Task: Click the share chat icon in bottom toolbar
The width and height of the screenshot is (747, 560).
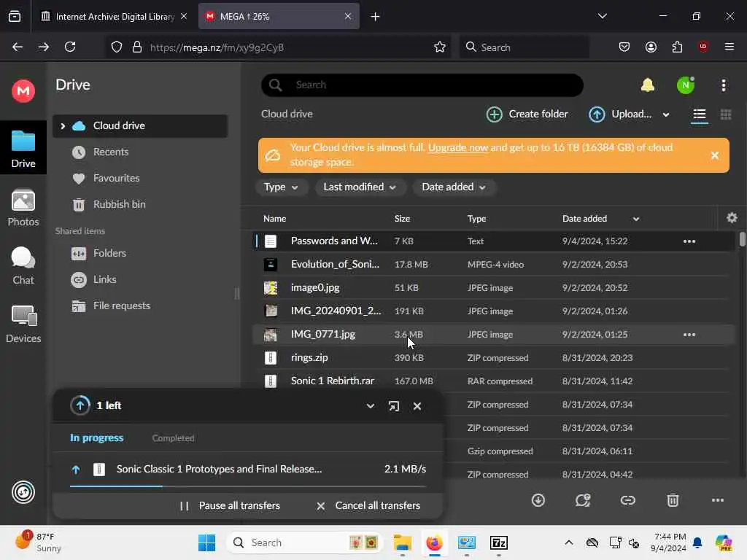Action: point(583,500)
